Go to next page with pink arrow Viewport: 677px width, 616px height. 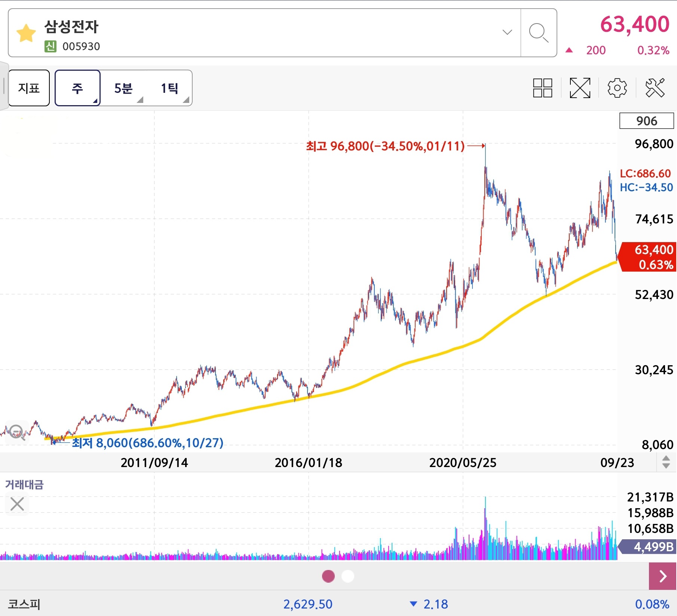click(662, 576)
